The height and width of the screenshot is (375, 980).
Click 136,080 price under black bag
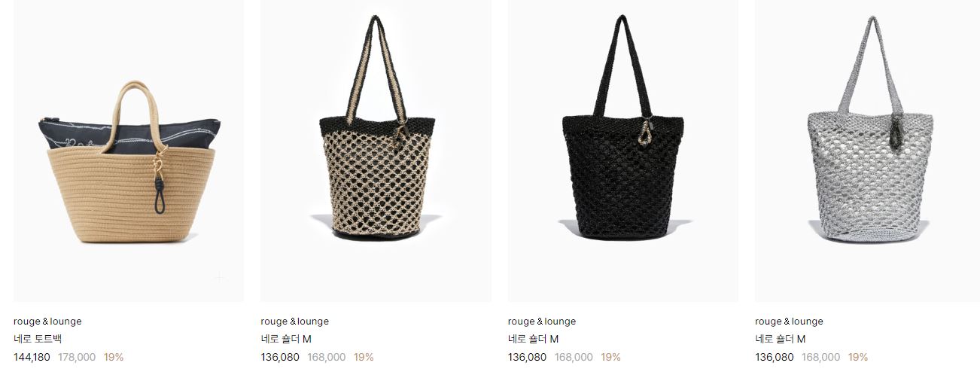[527, 357]
